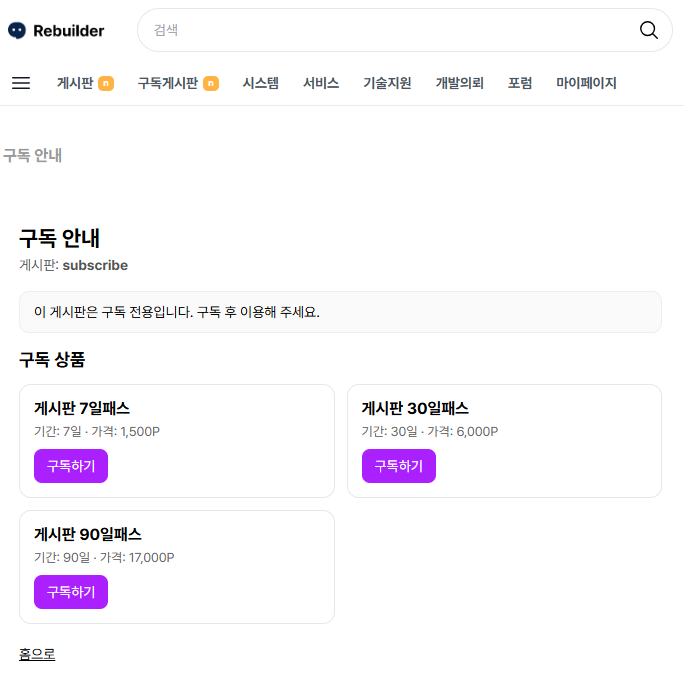Open the 게시판 menu
684x676 pixels.
[x=75, y=84]
